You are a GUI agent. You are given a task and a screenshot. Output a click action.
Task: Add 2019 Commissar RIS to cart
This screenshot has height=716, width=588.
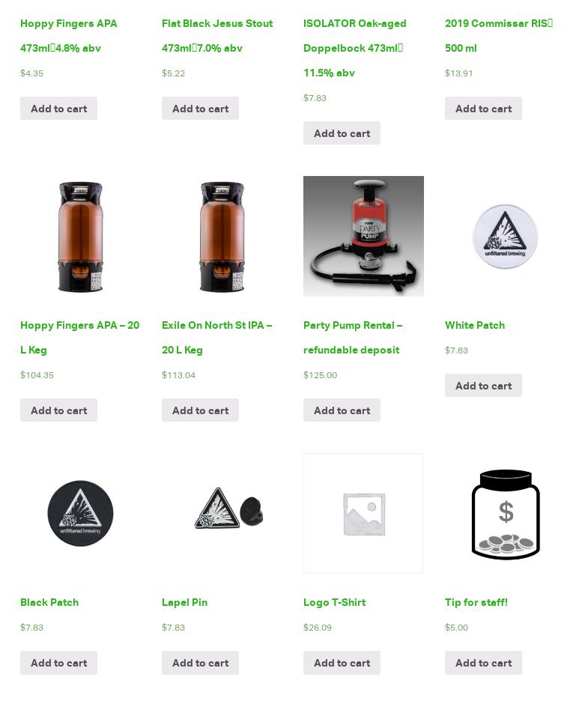pyautogui.click(x=483, y=109)
